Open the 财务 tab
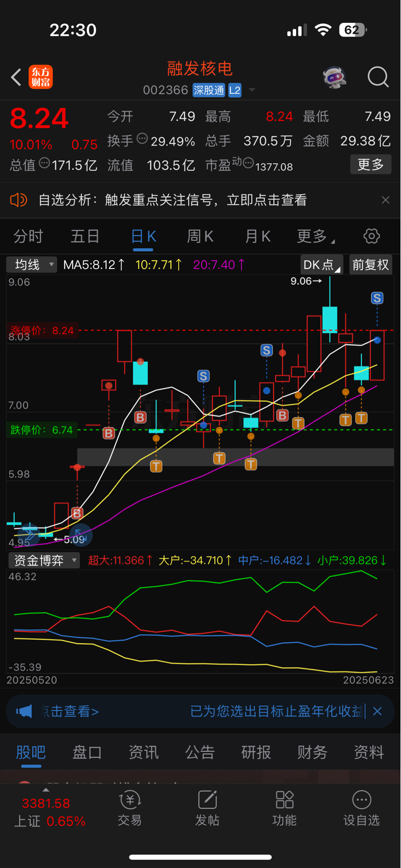Image resolution: width=401 pixels, height=868 pixels. pos(312,752)
